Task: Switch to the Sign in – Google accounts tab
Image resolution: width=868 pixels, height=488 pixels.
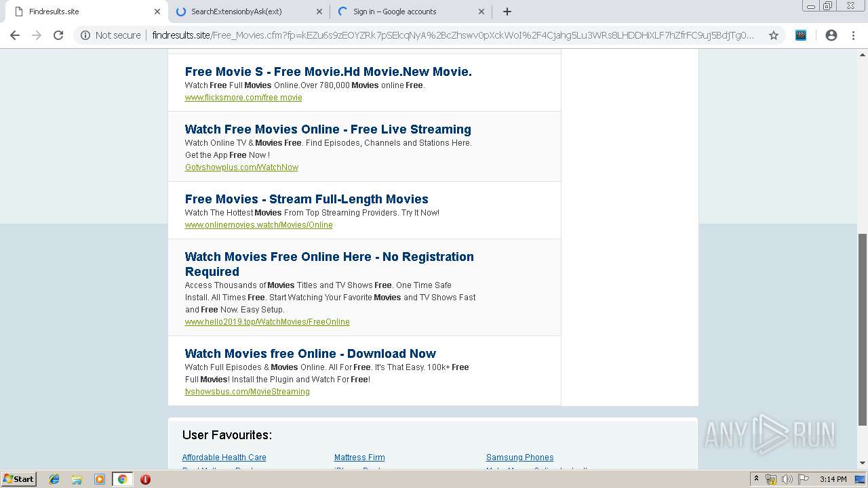Action: coord(410,12)
